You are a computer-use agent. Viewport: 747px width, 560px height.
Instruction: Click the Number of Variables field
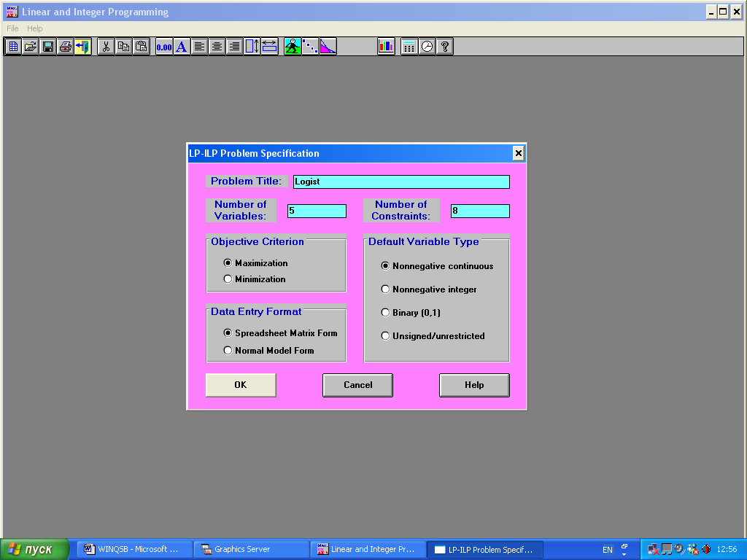point(317,211)
